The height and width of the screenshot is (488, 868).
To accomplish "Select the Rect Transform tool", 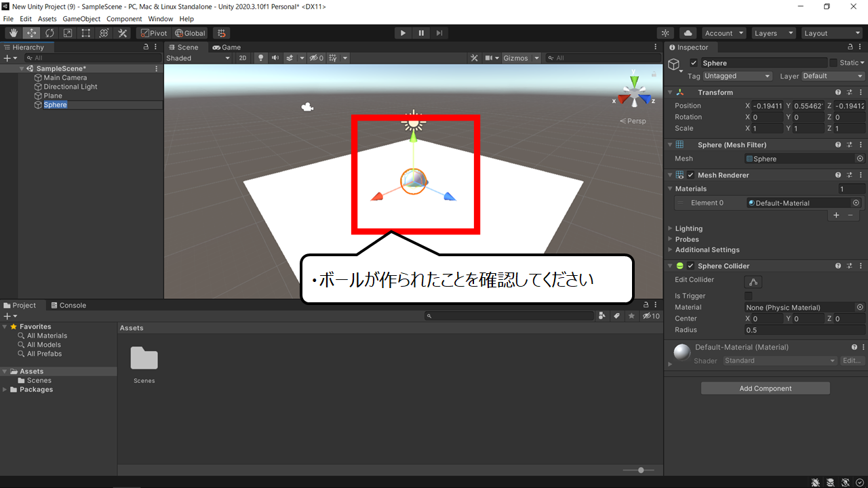I will (86, 33).
